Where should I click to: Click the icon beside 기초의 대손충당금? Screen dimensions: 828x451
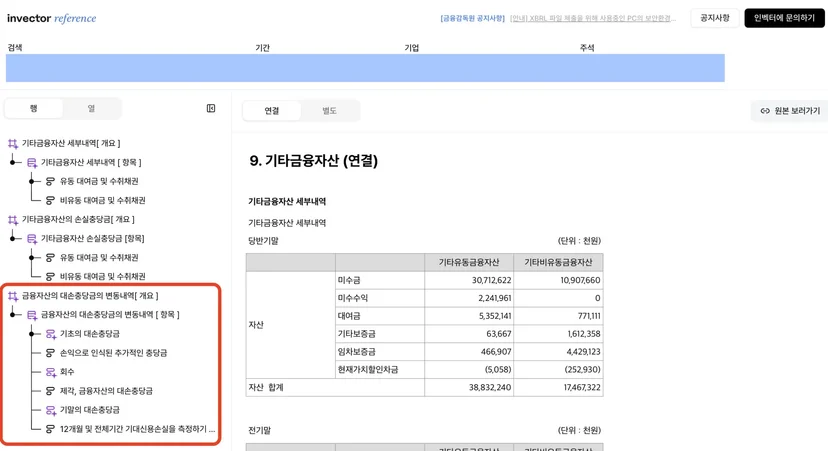point(51,334)
